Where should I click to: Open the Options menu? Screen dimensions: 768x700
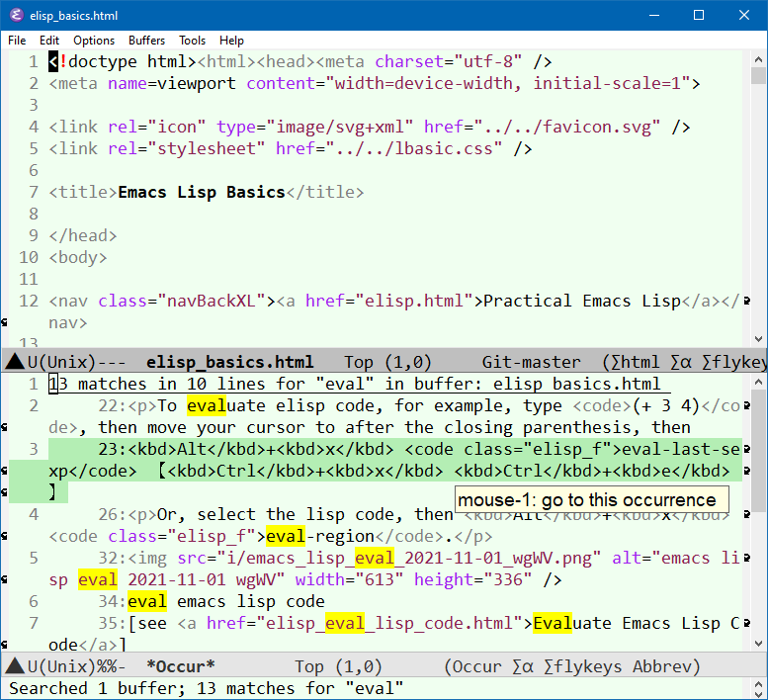pyautogui.click(x=94, y=41)
